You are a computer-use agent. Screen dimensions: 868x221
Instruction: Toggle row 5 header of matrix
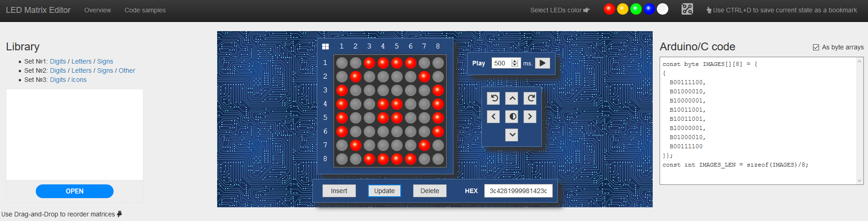pyautogui.click(x=325, y=118)
